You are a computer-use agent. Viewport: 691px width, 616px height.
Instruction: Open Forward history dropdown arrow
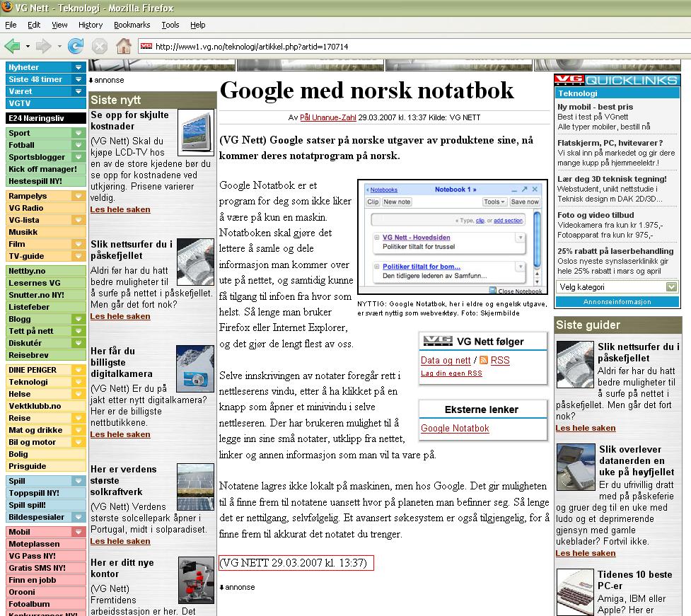[x=59, y=46]
